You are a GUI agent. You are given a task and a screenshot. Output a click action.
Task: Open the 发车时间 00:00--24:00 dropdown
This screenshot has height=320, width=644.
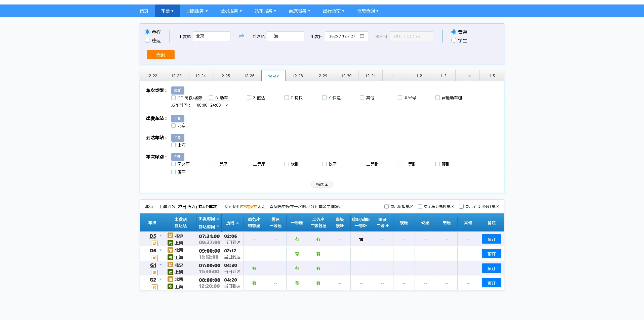212,105
